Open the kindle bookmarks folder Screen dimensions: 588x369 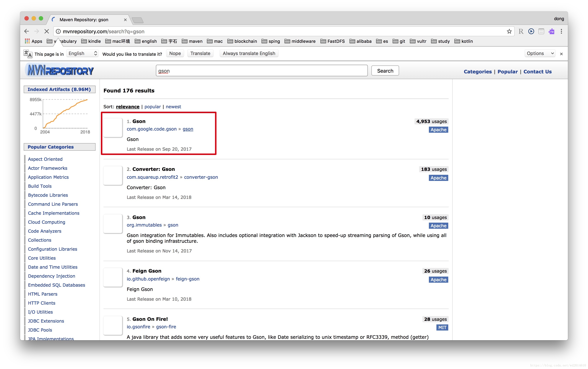pyautogui.click(x=91, y=41)
